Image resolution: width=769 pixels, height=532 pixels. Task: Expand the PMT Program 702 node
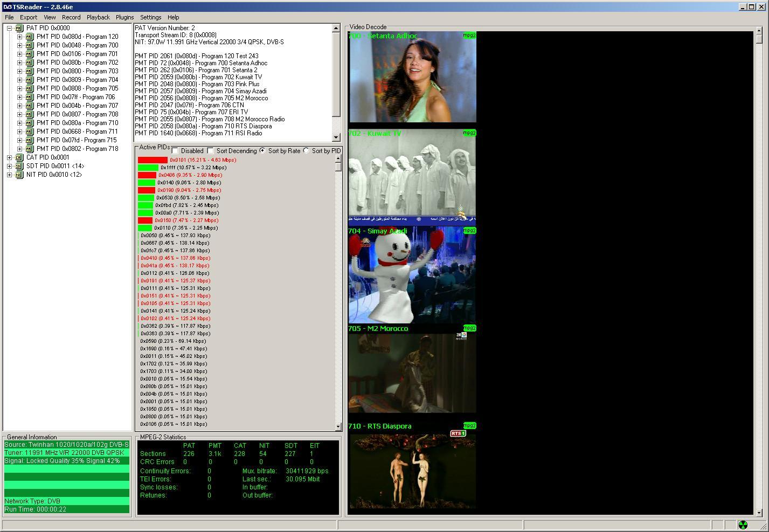19,63
